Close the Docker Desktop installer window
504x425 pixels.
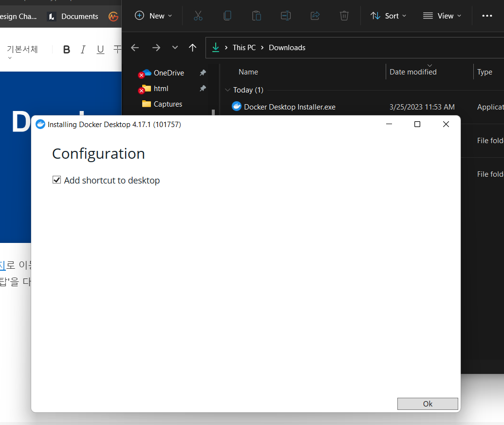tap(446, 124)
